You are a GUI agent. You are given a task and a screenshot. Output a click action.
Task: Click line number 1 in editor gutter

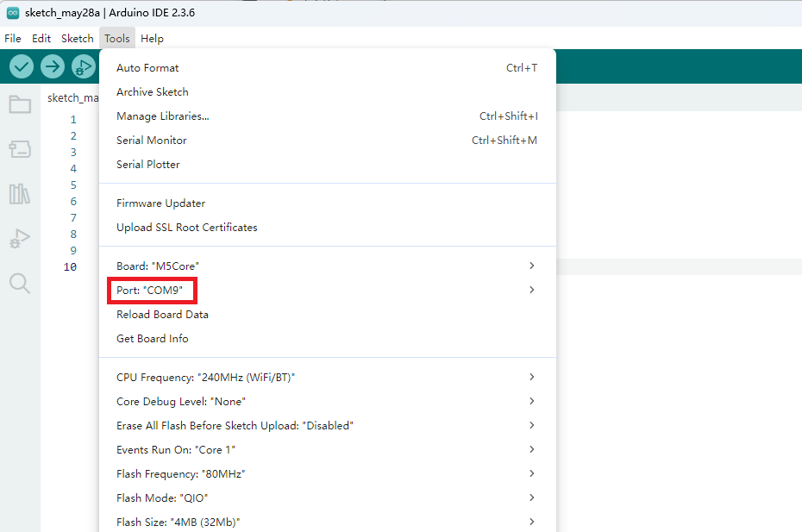(x=73, y=120)
